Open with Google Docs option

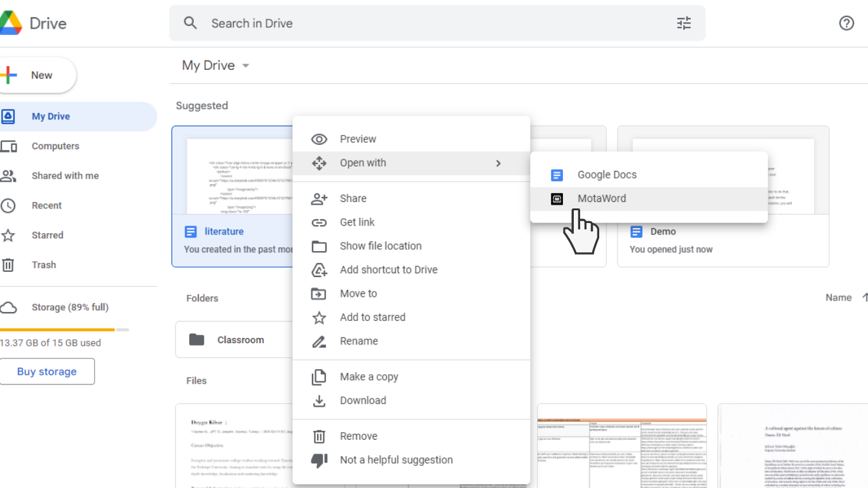(x=649, y=175)
